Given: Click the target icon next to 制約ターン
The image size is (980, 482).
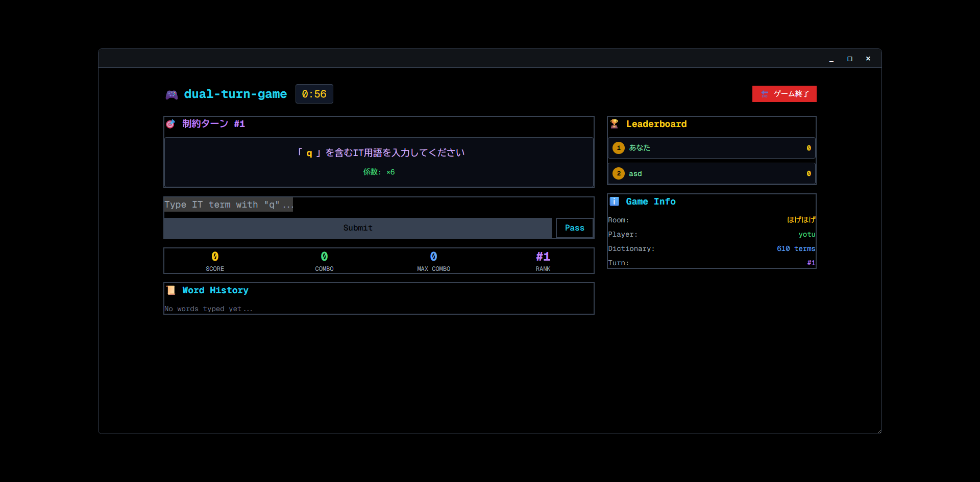Looking at the screenshot, I should click(170, 124).
